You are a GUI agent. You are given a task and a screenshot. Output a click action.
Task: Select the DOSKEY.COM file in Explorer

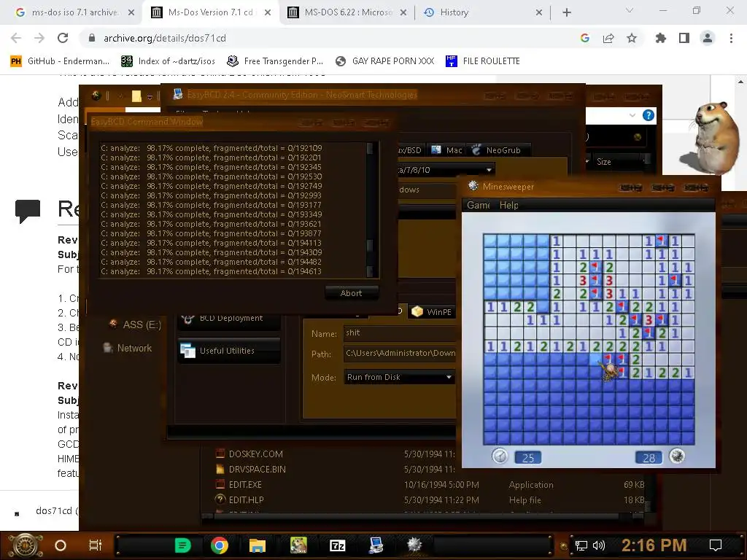(x=255, y=454)
